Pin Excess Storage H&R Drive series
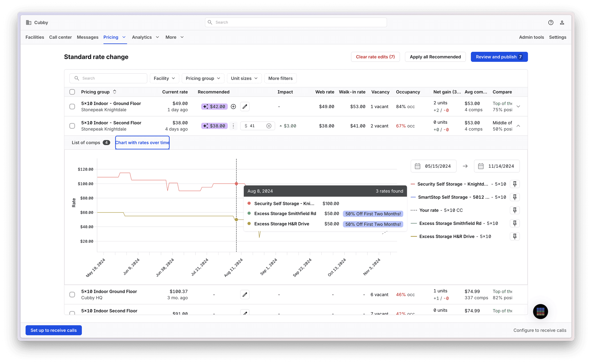Viewport: 592px width, 364px height. 515,236
